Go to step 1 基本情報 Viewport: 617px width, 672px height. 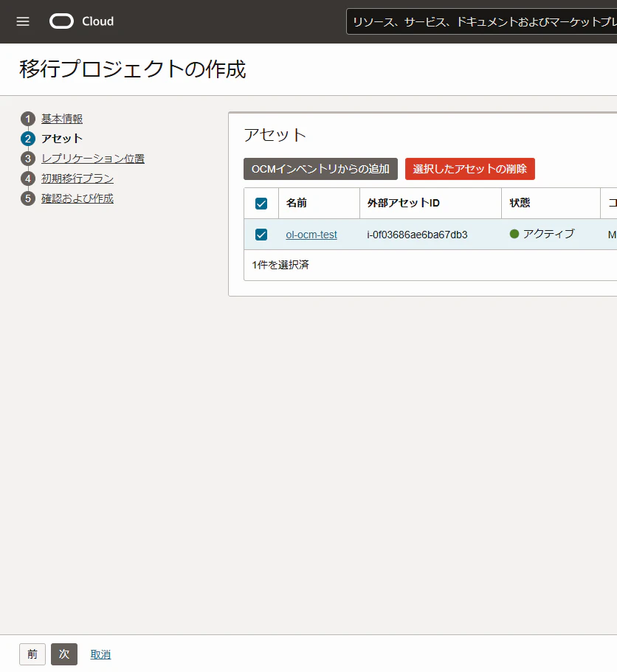[62, 119]
